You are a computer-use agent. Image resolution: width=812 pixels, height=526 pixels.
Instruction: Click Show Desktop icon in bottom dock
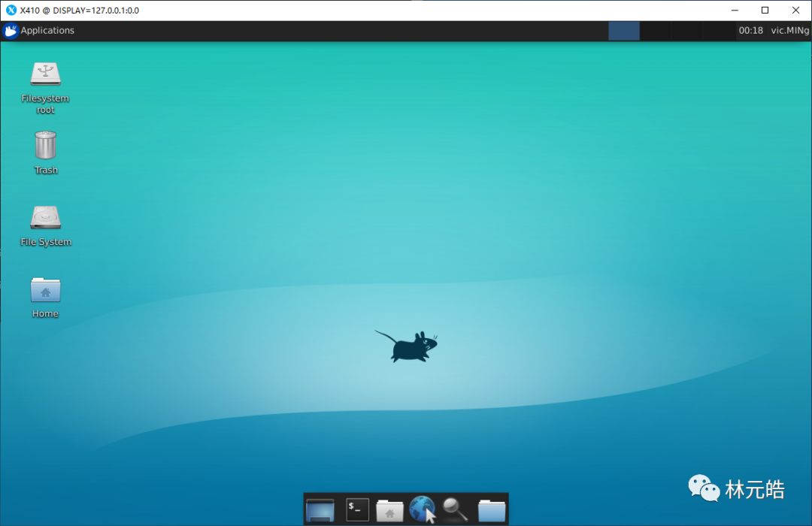pyautogui.click(x=320, y=510)
